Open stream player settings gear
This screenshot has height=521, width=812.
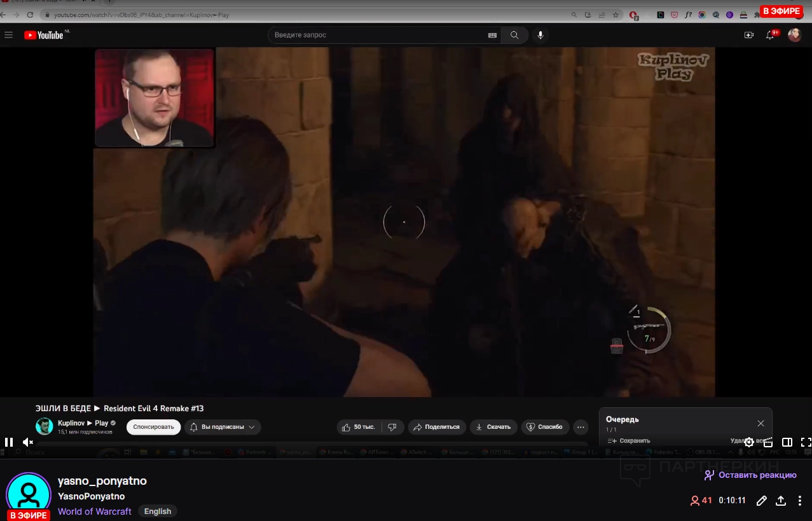(749, 442)
